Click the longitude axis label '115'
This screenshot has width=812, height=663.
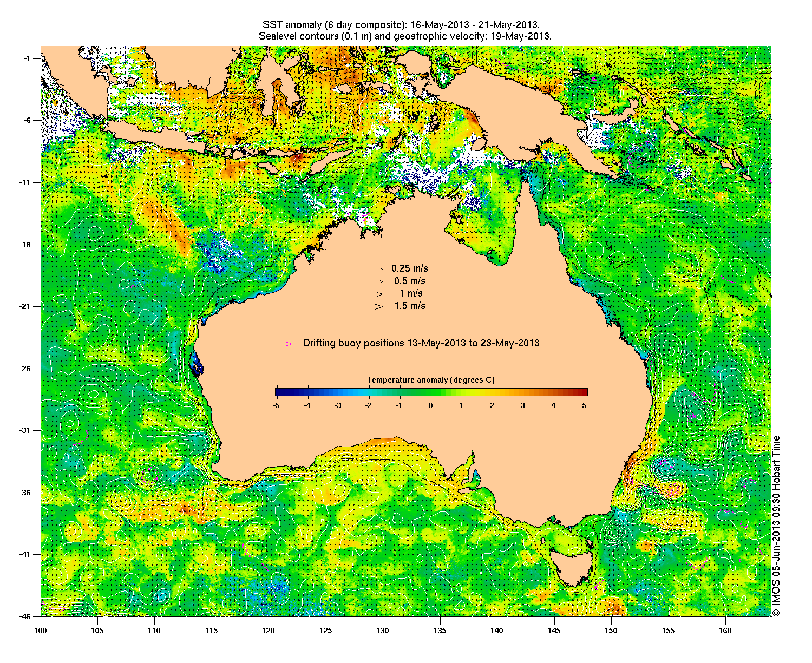212,631
